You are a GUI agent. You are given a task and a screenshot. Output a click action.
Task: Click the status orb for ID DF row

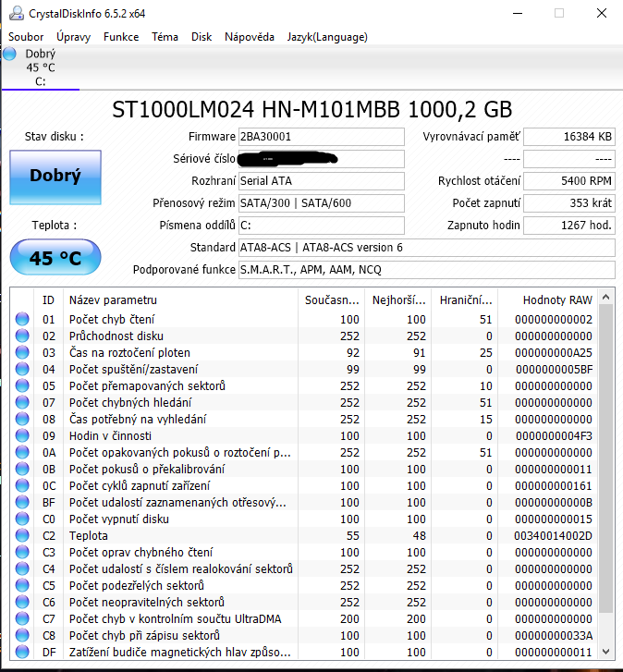pyautogui.click(x=22, y=652)
